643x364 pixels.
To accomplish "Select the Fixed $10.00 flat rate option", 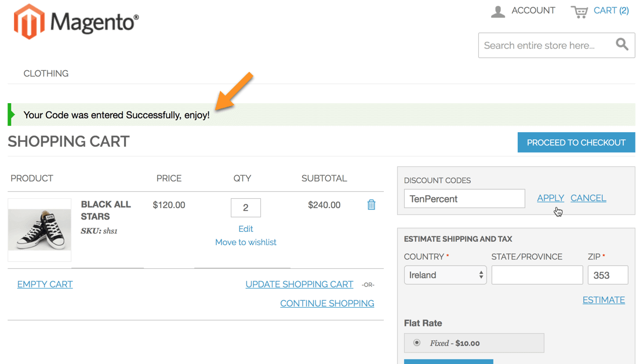I will tap(417, 343).
